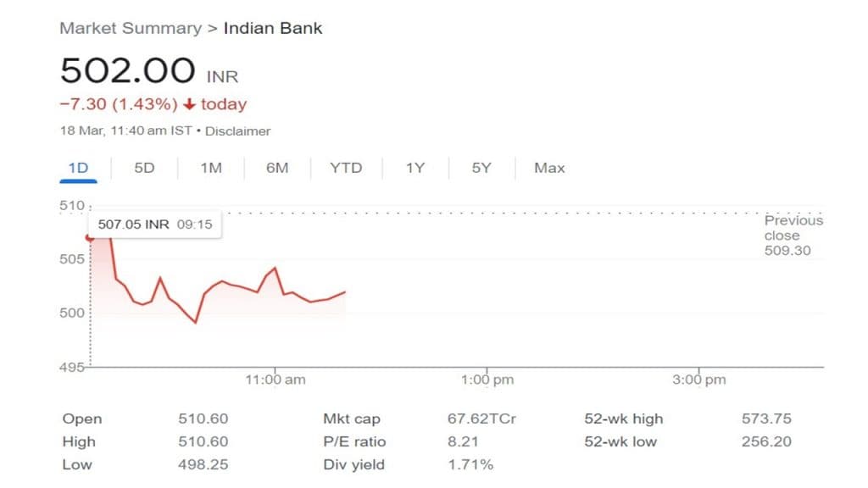Click the red down arrow icon
Image resolution: width=868 pixels, height=488 pixels.
[189, 104]
